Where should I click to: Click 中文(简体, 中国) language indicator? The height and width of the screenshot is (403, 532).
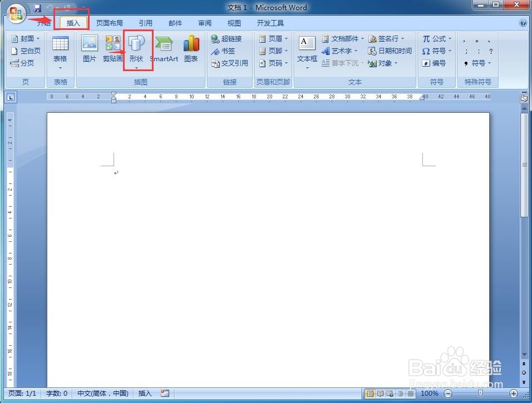click(x=103, y=393)
